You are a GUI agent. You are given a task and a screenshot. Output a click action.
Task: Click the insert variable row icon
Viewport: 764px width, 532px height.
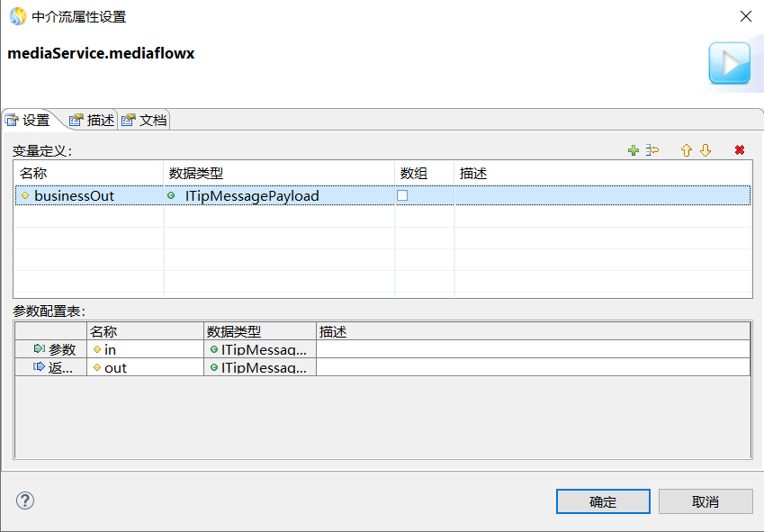653,150
